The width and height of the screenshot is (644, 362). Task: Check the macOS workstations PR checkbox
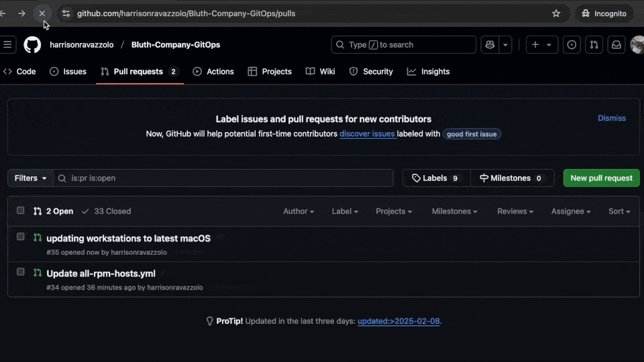pos(21,237)
